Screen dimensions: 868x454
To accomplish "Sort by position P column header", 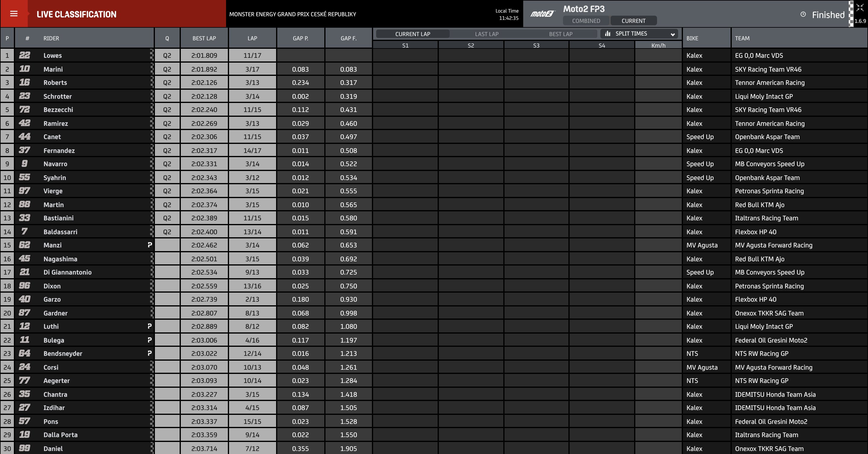I will click(x=7, y=38).
